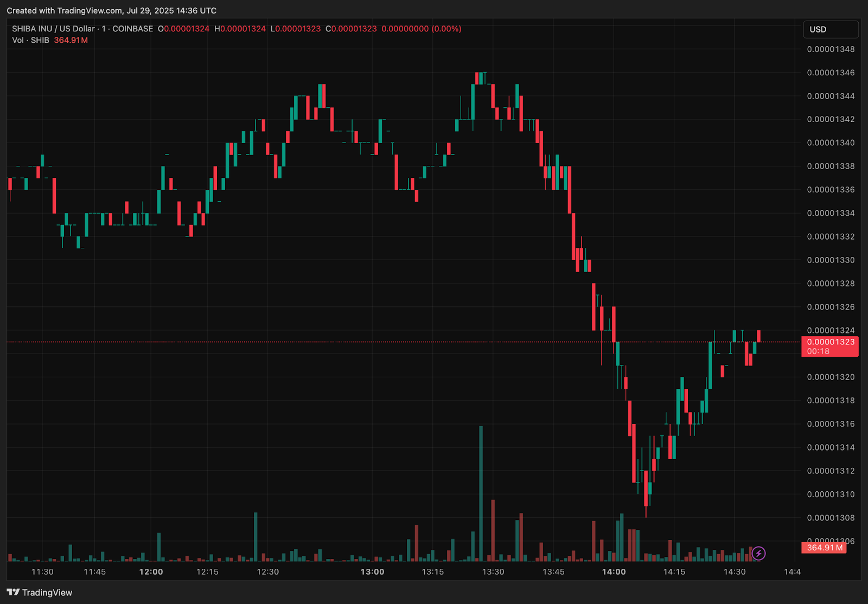Click the 0.00001314 price axis label

831,447
